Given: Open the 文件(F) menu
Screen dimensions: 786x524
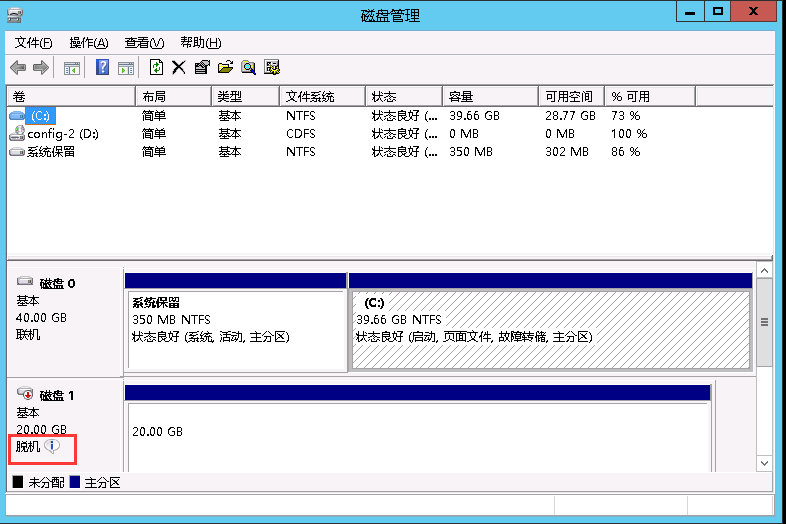Looking at the screenshot, I should pyautogui.click(x=34, y=43).
